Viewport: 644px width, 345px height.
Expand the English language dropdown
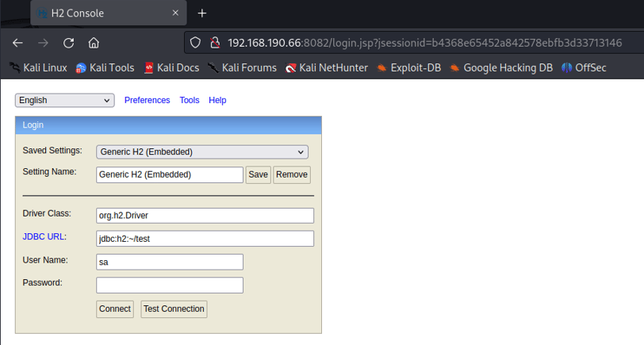tap(65, 100)
